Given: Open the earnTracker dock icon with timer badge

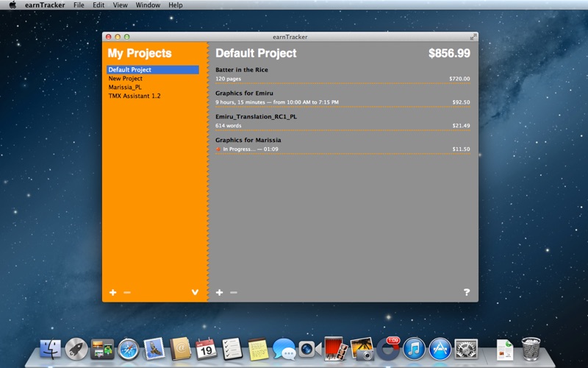Looking at the screenshot, I should click(388, 348).
